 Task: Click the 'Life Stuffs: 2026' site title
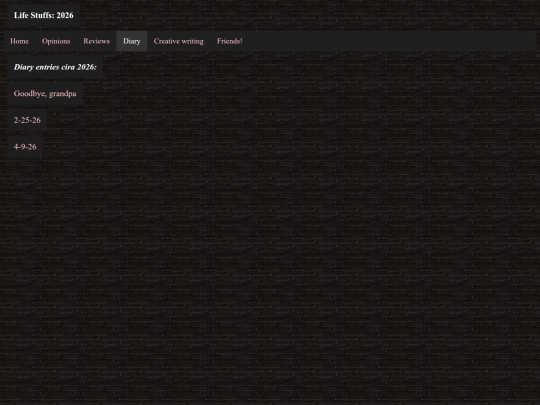tap(43, 15)
